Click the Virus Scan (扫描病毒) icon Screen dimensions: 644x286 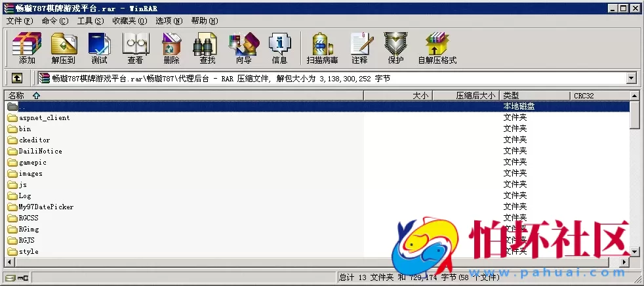323,48
